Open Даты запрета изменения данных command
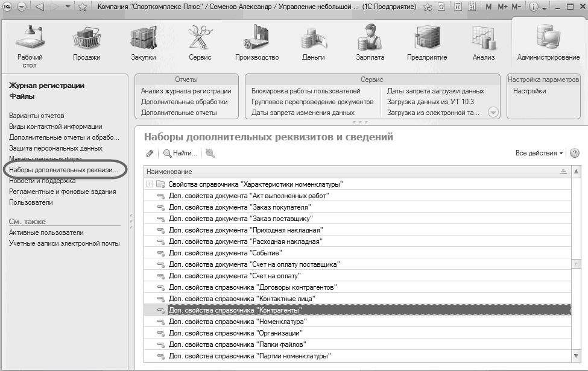 (x=303, y=113)
